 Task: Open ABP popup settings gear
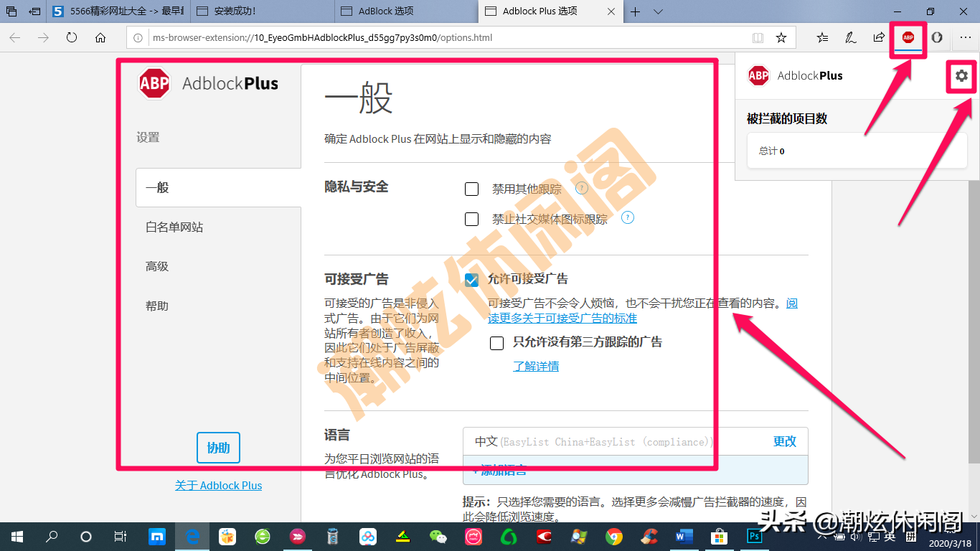point(961,75)
